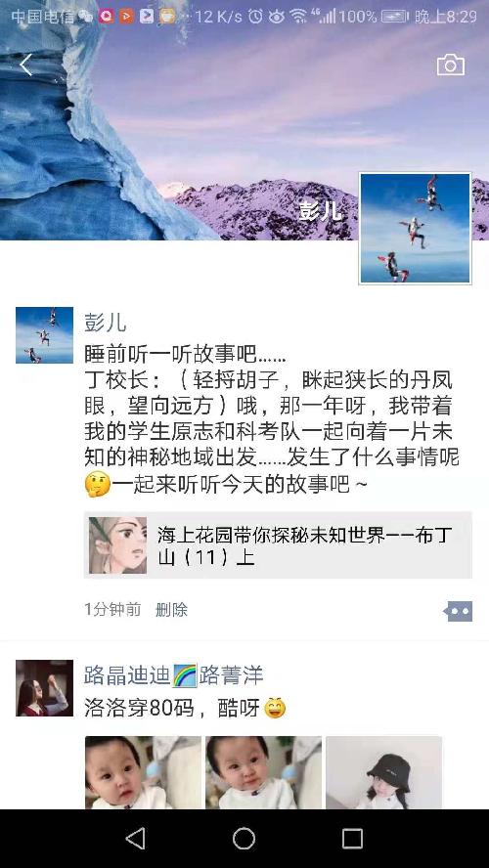Tap the Android recent apps square

tap(352, 839)
